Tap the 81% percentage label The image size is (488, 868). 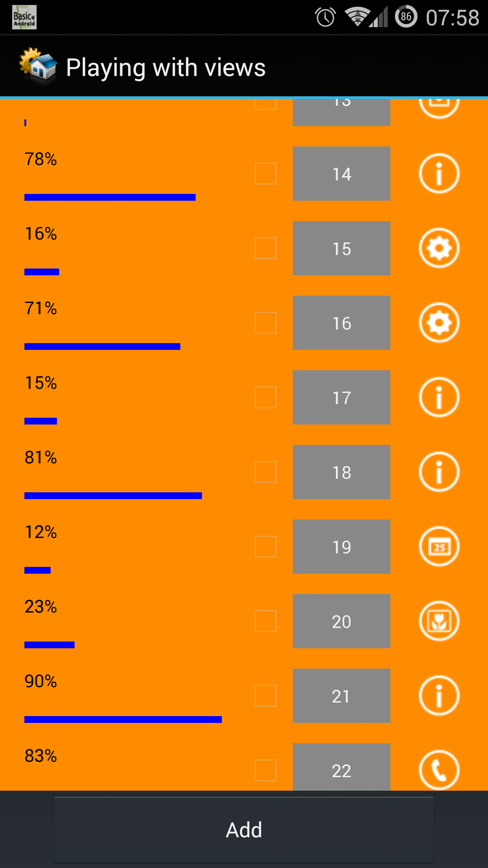click(x=41, y=458)
